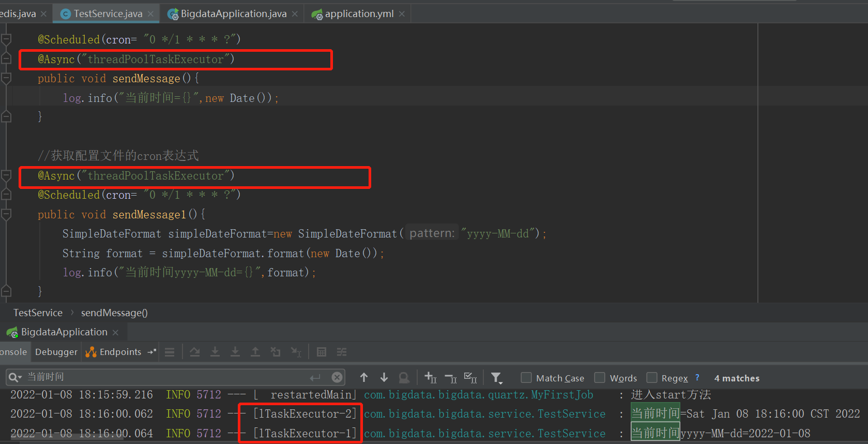
Task: Open the filter search results dropdown
Action: coord(497,378)
